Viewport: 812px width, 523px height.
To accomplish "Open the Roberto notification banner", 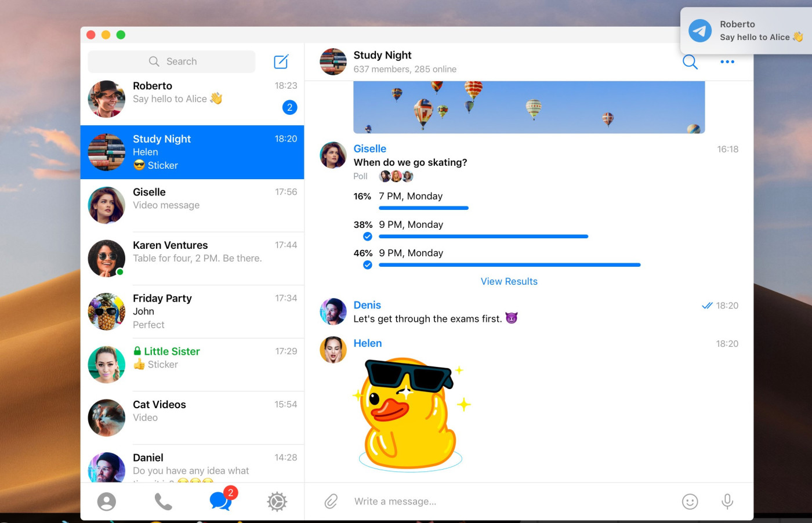I will coord(746,31).
